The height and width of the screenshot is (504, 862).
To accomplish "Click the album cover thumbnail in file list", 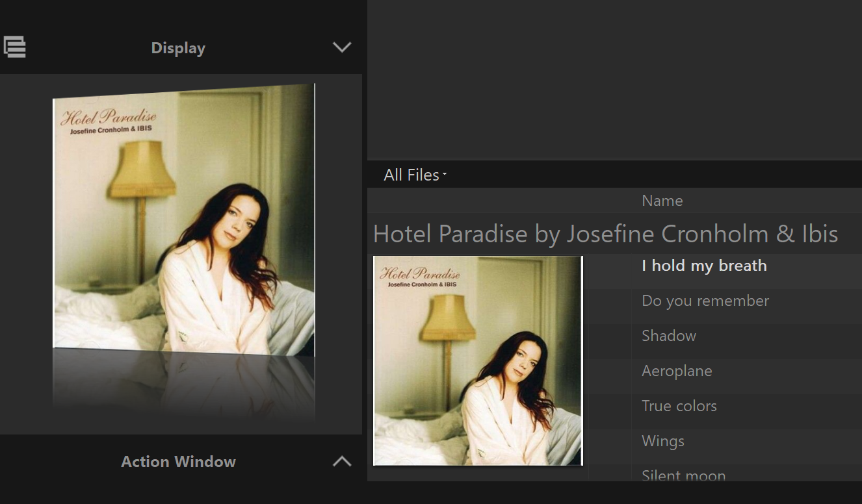I will [478, 360].
